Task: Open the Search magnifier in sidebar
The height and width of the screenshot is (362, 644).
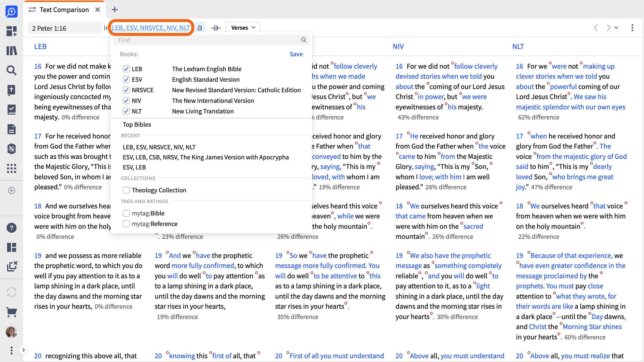Action: click(x=12, y=70)
